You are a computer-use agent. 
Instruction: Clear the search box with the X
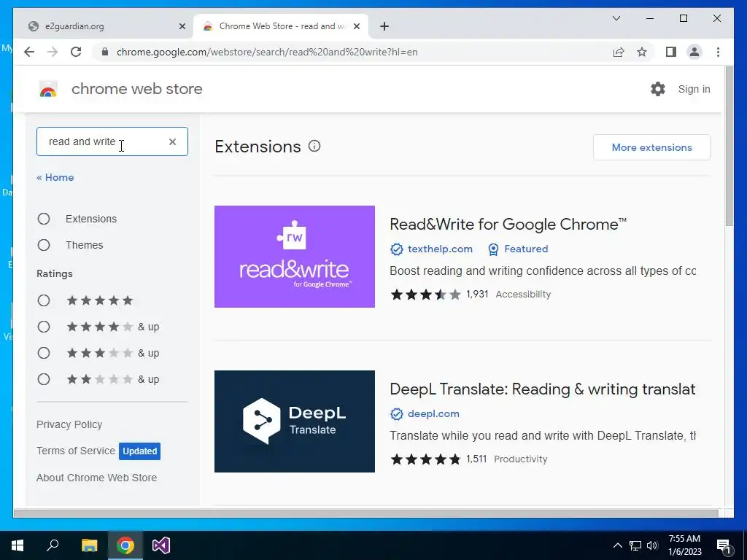[x=172, y=141]
